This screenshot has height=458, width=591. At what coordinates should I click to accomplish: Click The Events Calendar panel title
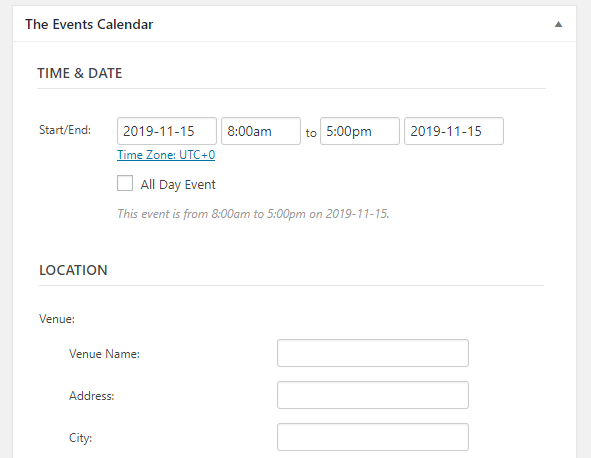[x=89, y=25]
